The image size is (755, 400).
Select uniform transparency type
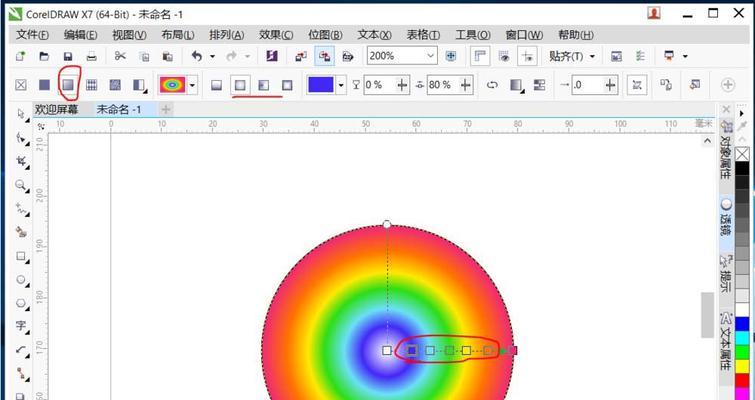click(x=44, y=85)
